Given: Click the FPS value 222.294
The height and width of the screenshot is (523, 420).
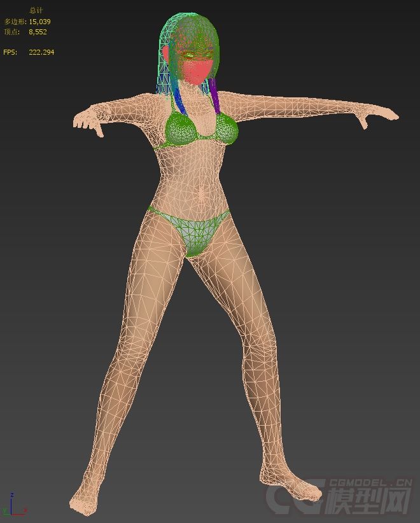Looking at the screenshot, I should coord(41,52).
